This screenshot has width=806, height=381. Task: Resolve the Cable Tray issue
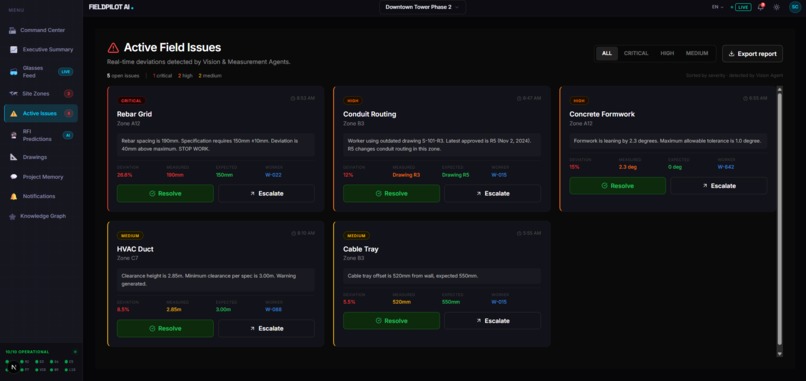(391, 321)
